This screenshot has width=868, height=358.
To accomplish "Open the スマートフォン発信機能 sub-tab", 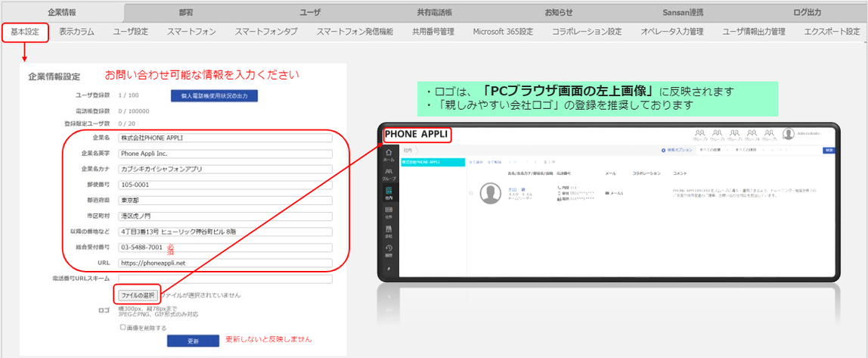I will (x=355, y=32).
